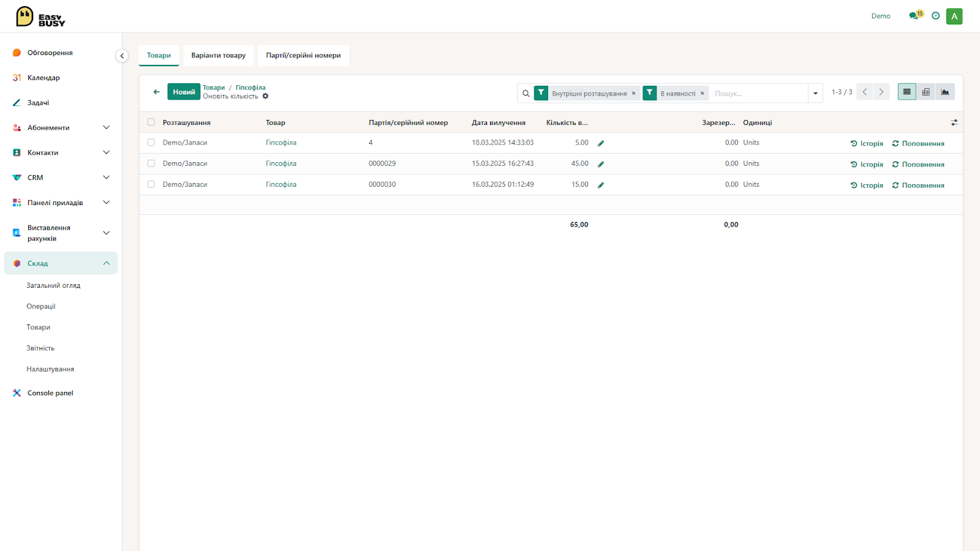The image size is (980, 551).
Task: Open the gear settings icon near Оновіть кількість
Action: click(265, 96)
